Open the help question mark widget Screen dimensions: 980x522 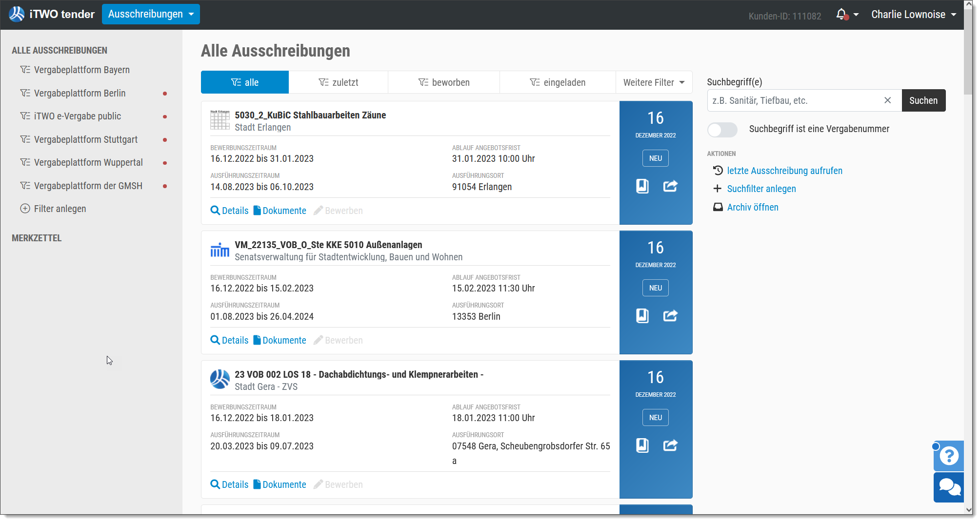949,456
